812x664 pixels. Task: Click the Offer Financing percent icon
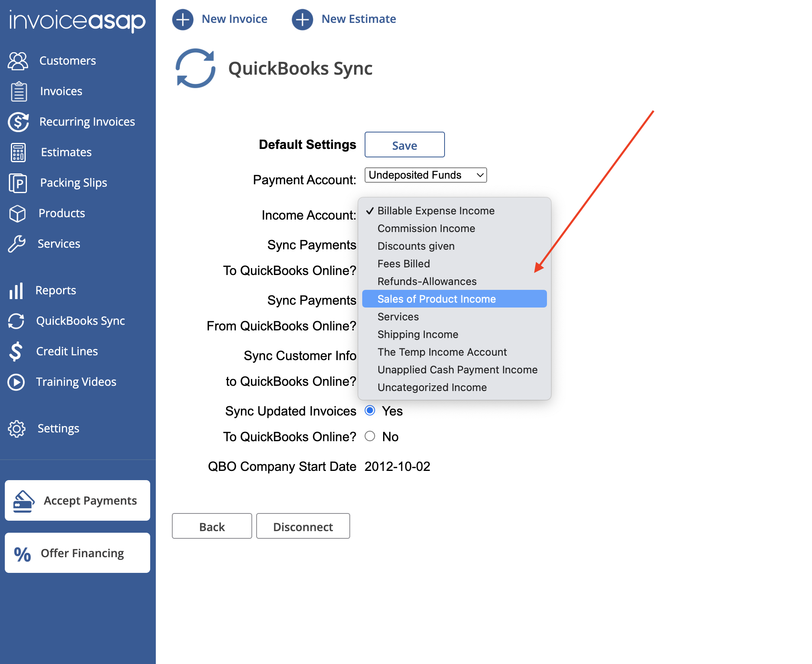[x=22, y=555]
